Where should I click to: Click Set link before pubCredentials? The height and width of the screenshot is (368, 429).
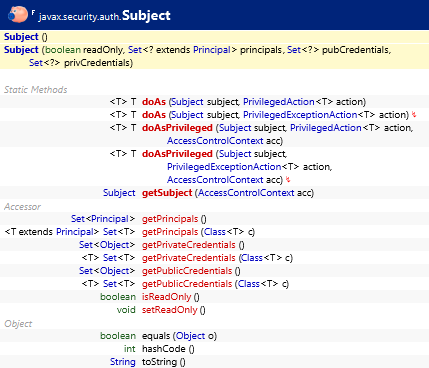pyautogui.click(x=294, y=50)
